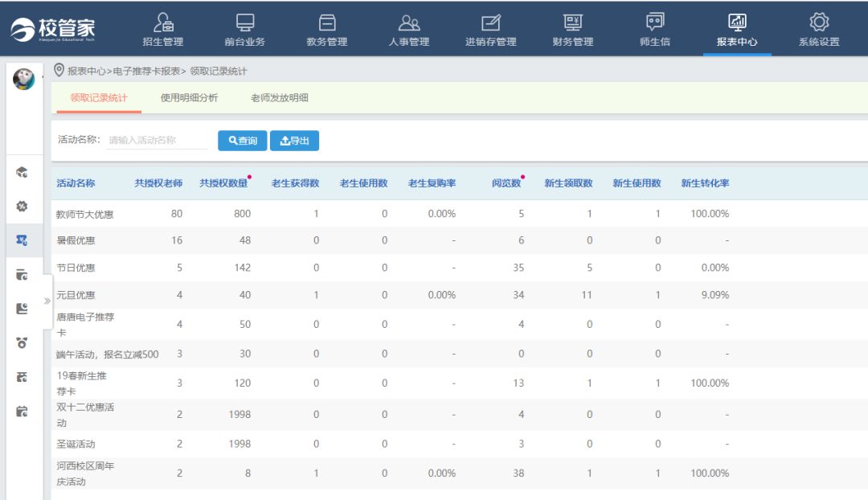Open 进销存管理 from the top bar
The image size is (868, 500).
pyautogui.click(x=490, y=30)
